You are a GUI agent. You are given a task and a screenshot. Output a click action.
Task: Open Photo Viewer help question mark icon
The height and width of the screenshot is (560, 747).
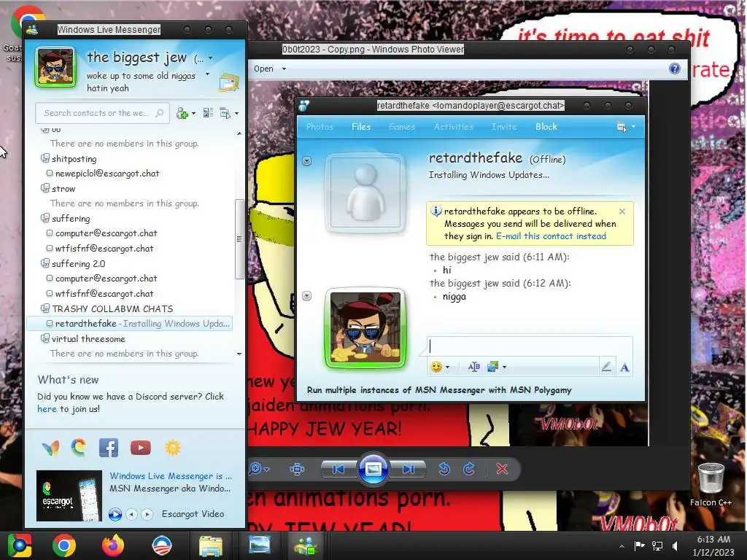[x=675, y=69]
